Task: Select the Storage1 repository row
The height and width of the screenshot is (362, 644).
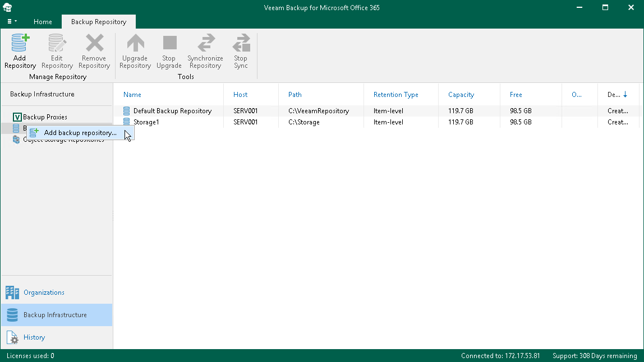Action: (x=146, y=122)
